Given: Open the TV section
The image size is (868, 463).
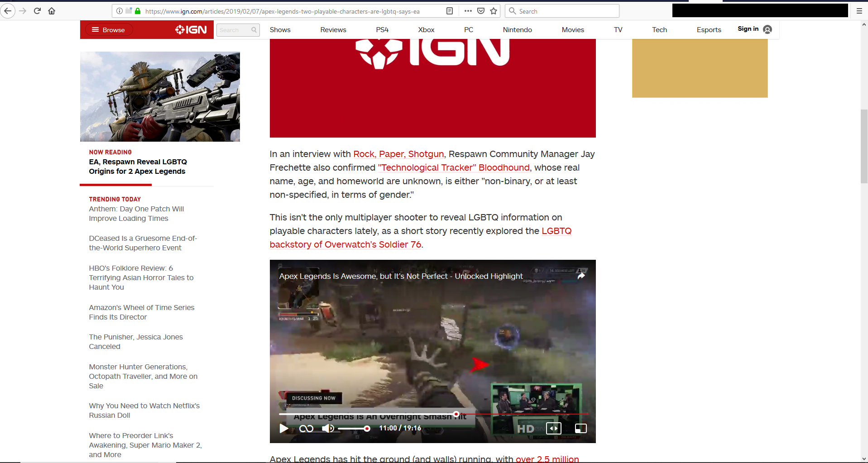Looking at the screenshot, I should click(x=618, y=30).
